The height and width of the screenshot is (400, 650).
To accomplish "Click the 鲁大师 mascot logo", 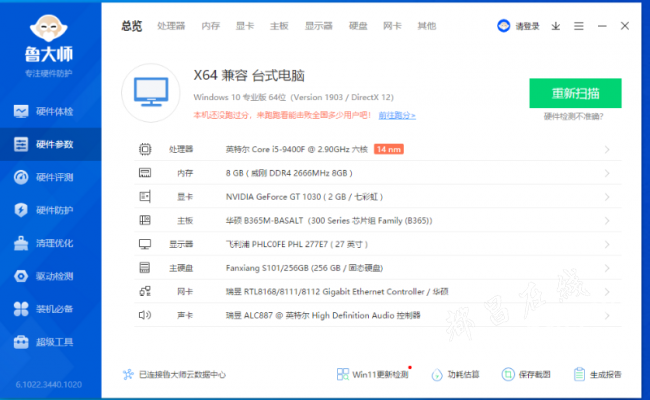I will [49, 28].
